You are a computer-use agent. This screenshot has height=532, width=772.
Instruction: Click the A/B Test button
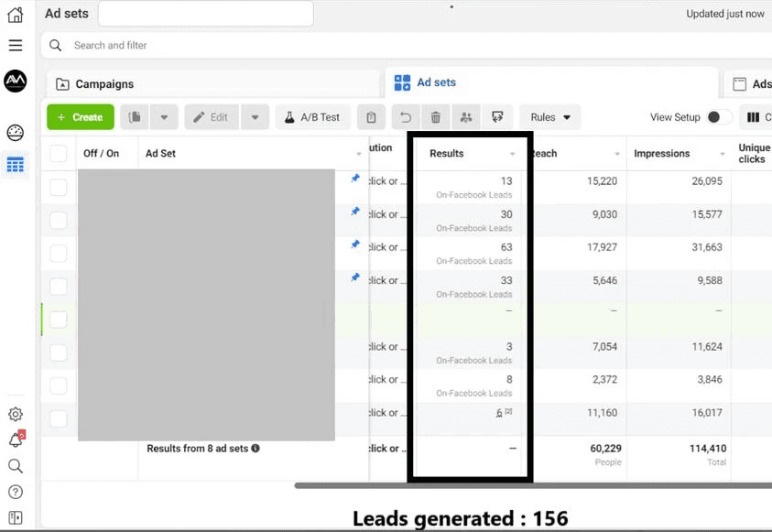[312, 117]
